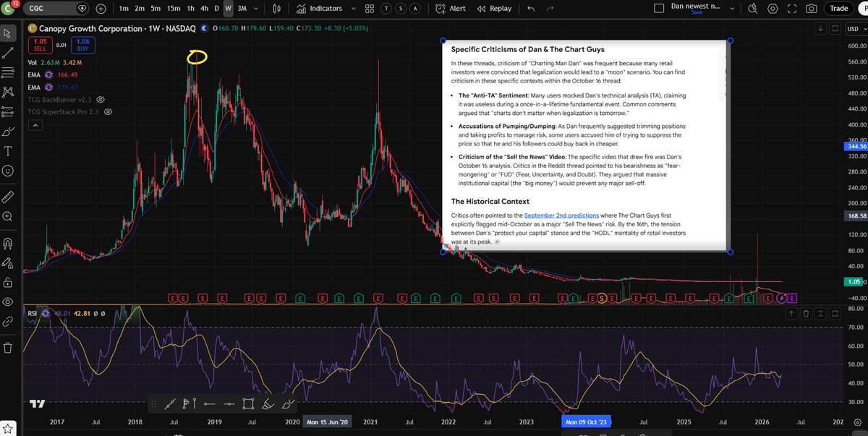Viewport: 868px width, 436px height.
Task: Open the Fibonacci retracement tools
Action: click(8, 72)
